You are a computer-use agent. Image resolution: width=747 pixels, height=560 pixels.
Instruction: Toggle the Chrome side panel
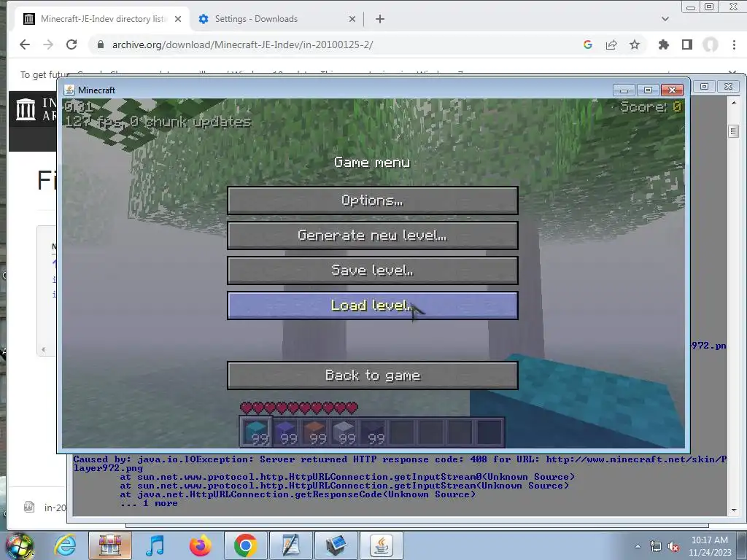tap(687, 44)
